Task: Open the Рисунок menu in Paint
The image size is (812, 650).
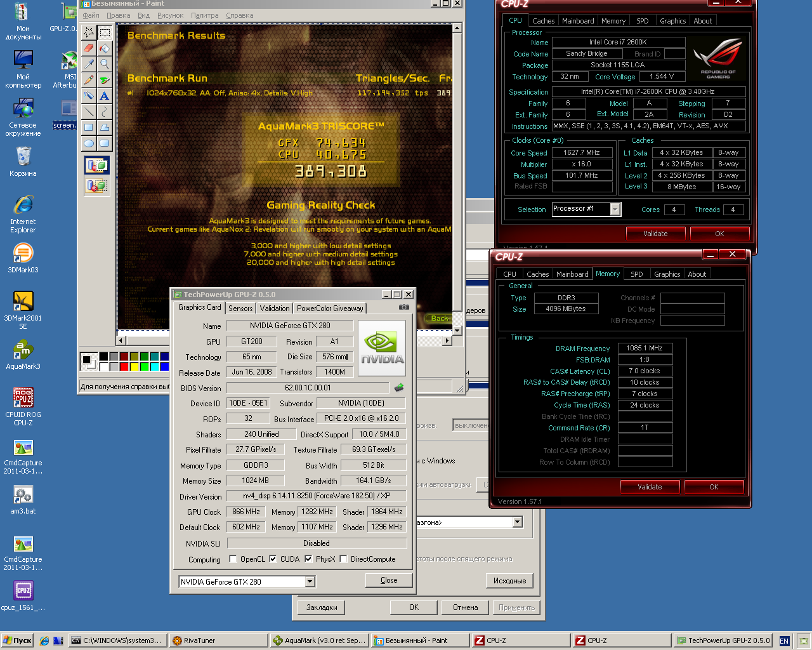Action: pyautogui.click(x=170, y=15)
